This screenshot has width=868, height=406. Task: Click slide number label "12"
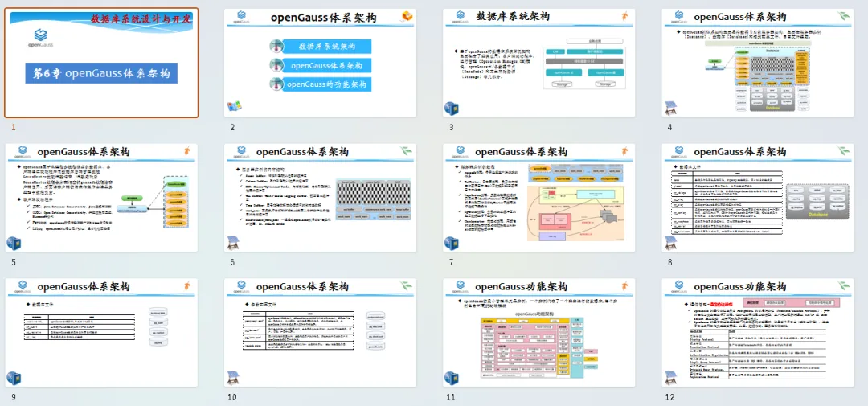coord(669,396)
